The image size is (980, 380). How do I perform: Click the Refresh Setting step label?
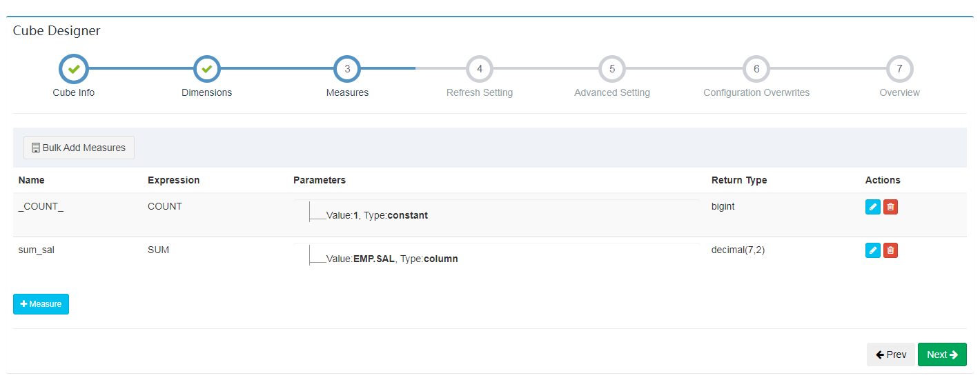coord(480,92)
